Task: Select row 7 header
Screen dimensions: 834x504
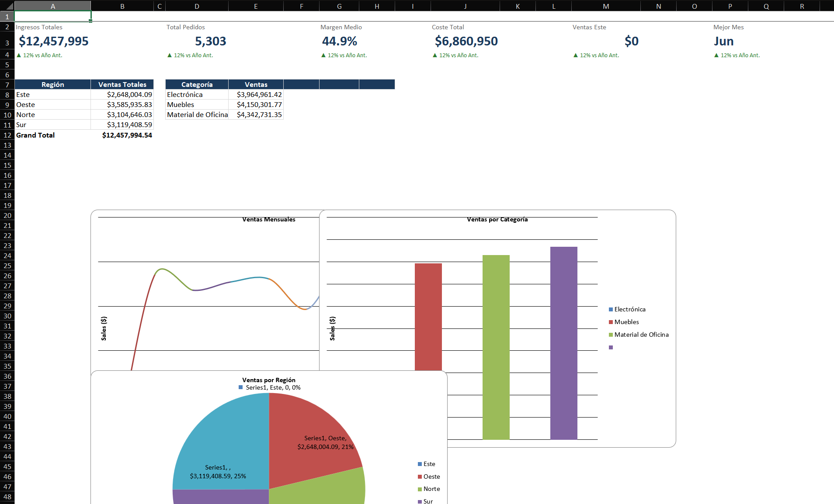Action: click(x=7, y=85)
